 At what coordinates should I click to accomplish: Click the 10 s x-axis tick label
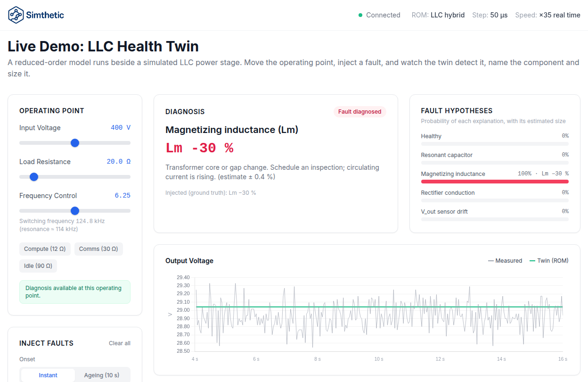point(379,359)
